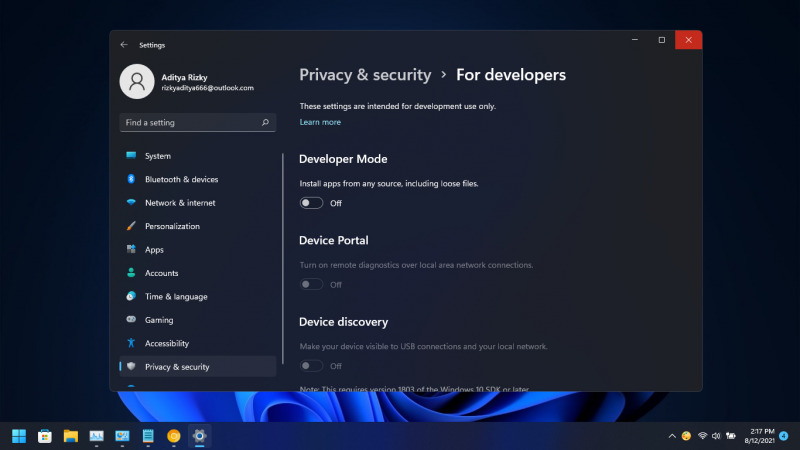Open Personalization category
The height and width of the screenshot is (450, 800).
[x=197, y=226]
